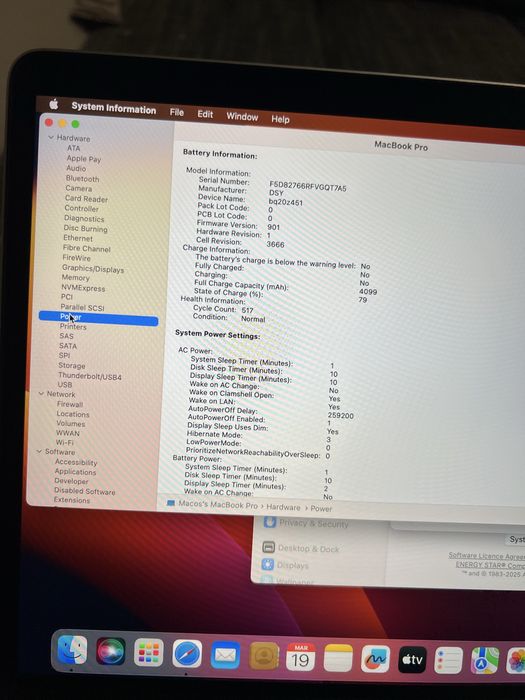Open Mail from the Dock
The width and height of the screenshot is (525, 700).
pyautogui.click(x=225, y=655)
